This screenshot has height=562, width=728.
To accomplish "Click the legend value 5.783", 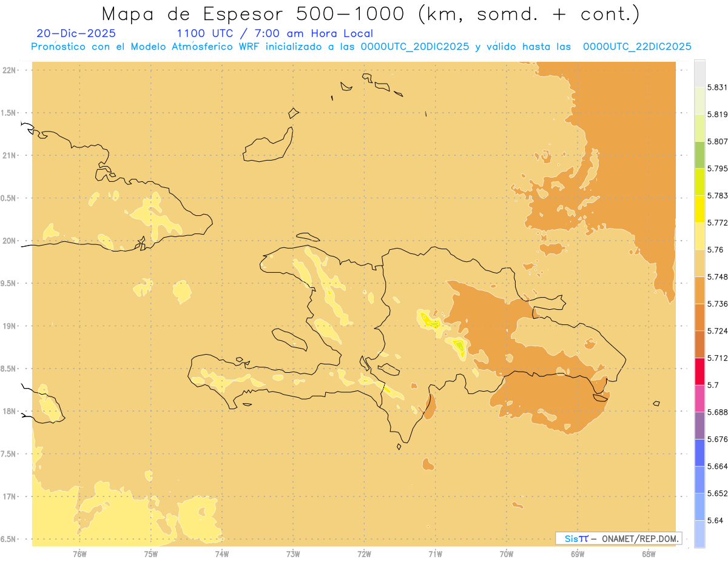I will click(x=717, y=196).
